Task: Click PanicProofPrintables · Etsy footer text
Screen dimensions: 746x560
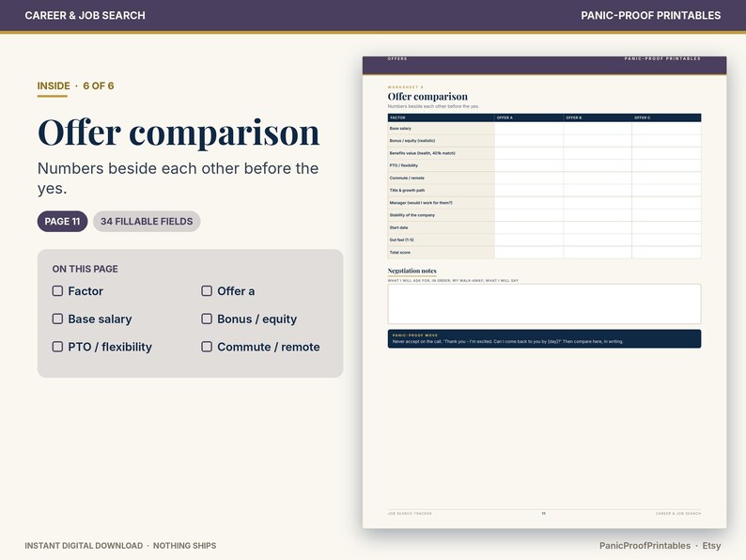Action: pyautogui.click(x=660, y=546)
